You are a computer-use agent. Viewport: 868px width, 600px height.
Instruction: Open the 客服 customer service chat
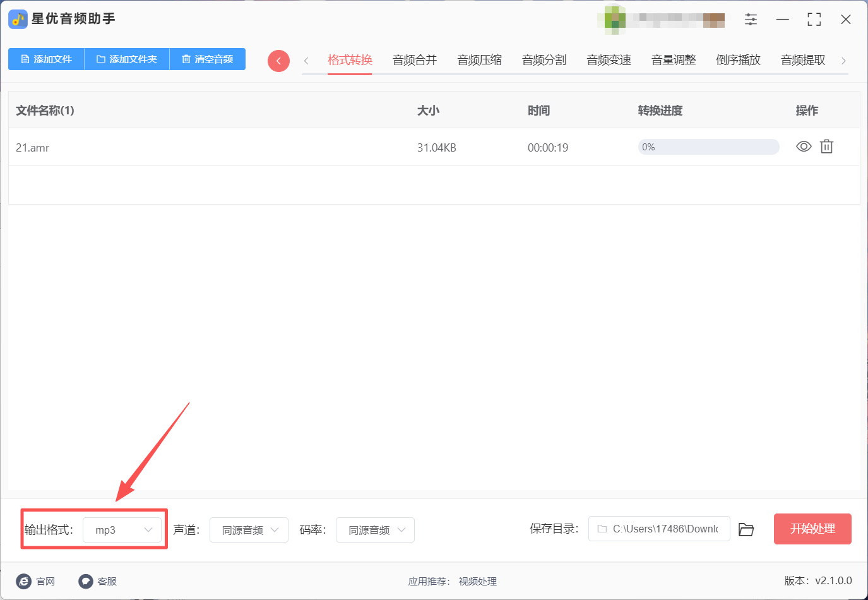(x=98, y=581)
